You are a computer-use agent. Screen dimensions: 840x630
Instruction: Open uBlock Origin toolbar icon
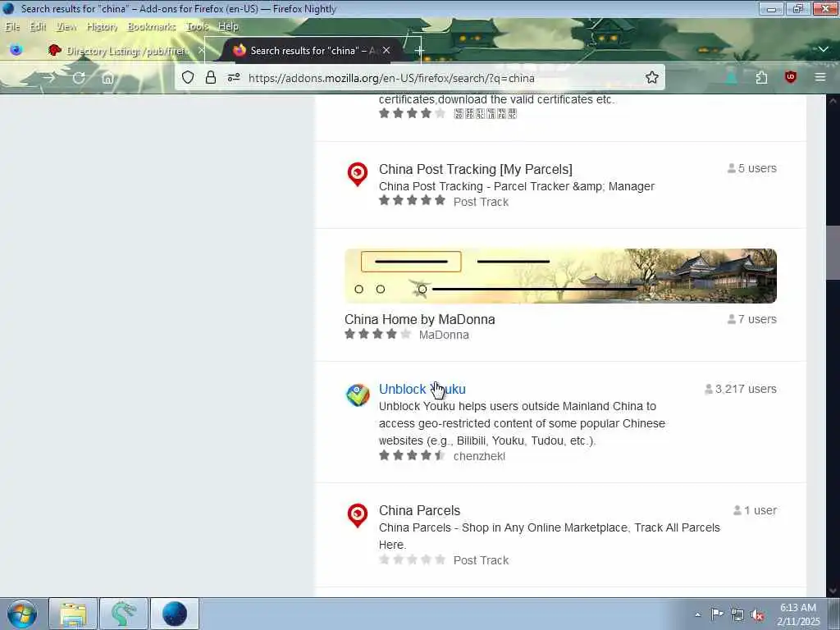[791, 78]
